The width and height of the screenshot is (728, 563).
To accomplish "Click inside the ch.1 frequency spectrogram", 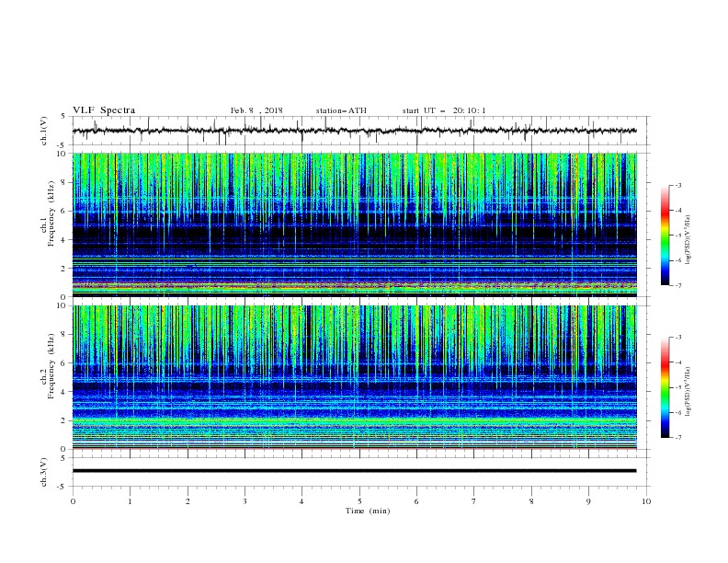I will 354,224.
